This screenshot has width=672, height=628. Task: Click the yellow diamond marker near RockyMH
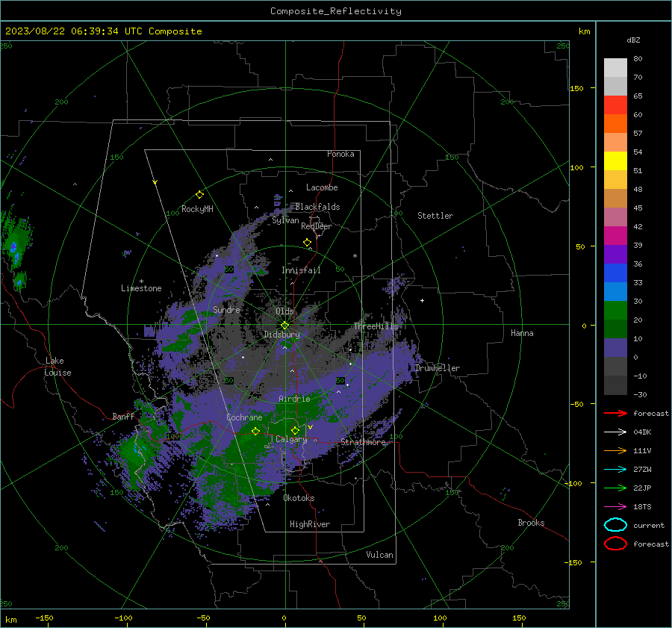point(199,195)
